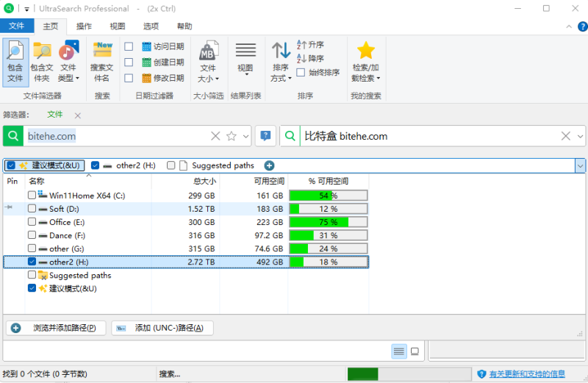Click the 搜索... status bar text
This screenshot has height=383, width=588.
click(170, 374)
